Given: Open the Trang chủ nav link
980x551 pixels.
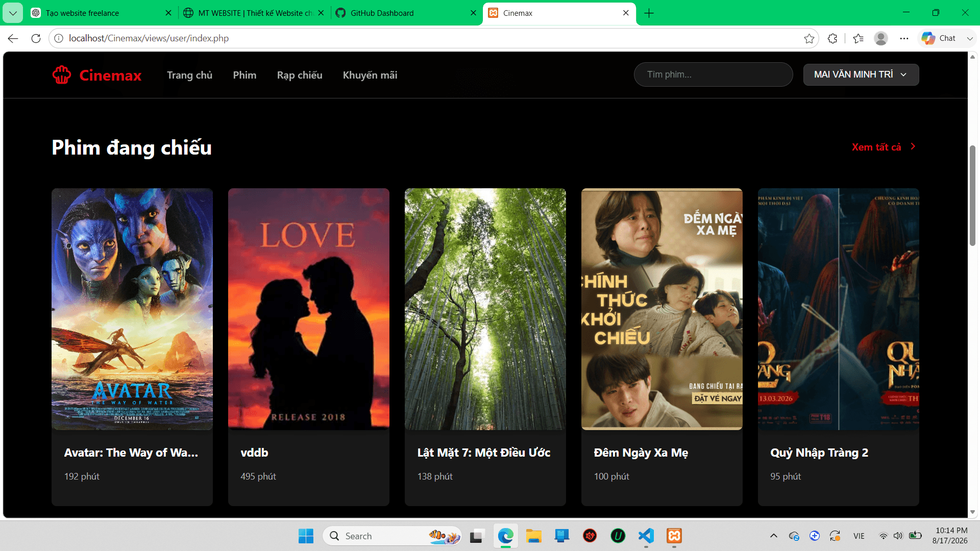Looking at the screenshot, I should click(x=189, y=75).
